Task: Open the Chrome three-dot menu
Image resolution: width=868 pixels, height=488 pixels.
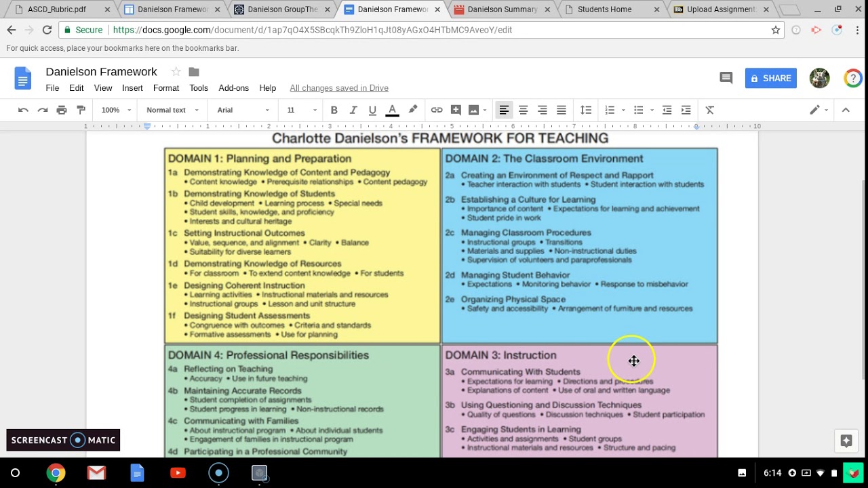Action: tap(857, 30)
